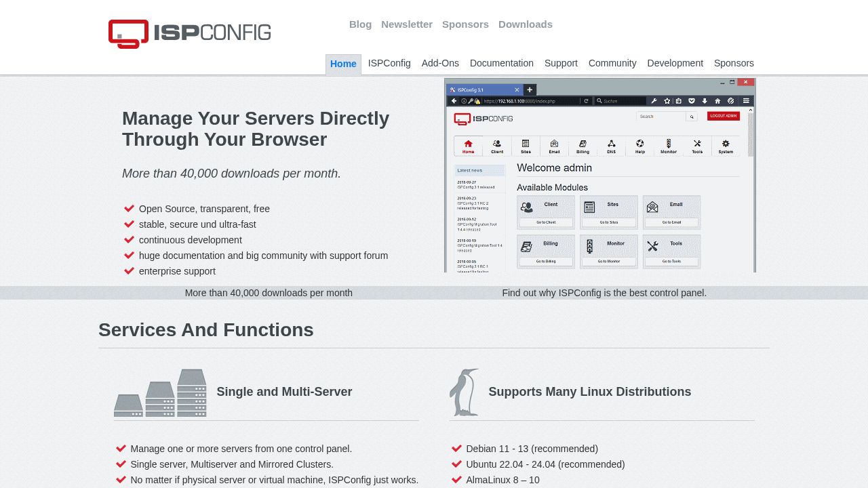The width and height of the screenshot is (868, 488).
Task: Click grey bar text 'More than 40,000 downloads per month'
Action: click(x=269, y=293)
